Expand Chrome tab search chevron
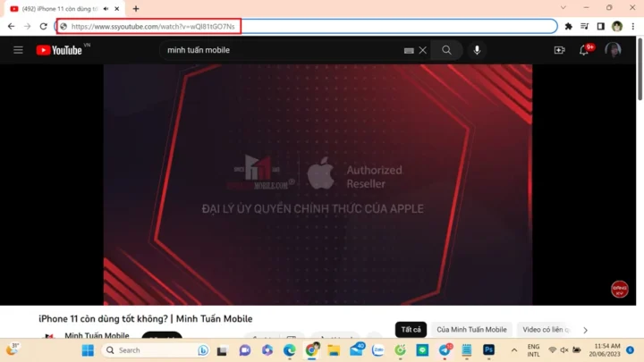Viewport: 644px width, 362px height. 563,7
